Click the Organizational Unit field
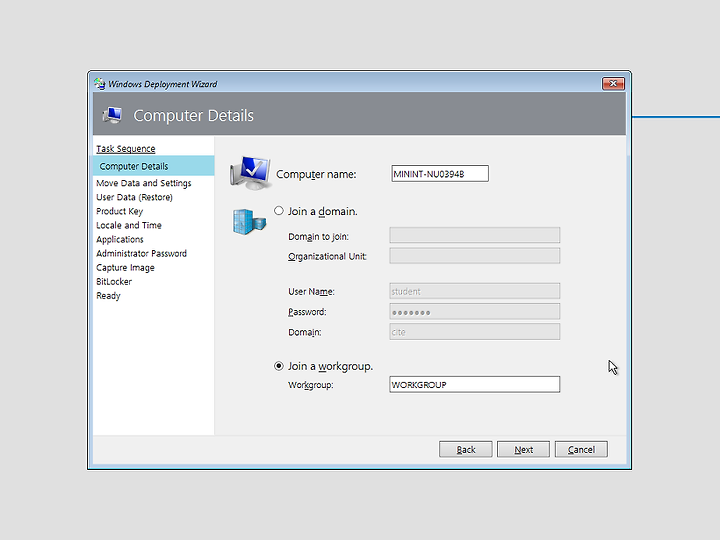Screen dimensions: 720x540 tap(475, 256)
